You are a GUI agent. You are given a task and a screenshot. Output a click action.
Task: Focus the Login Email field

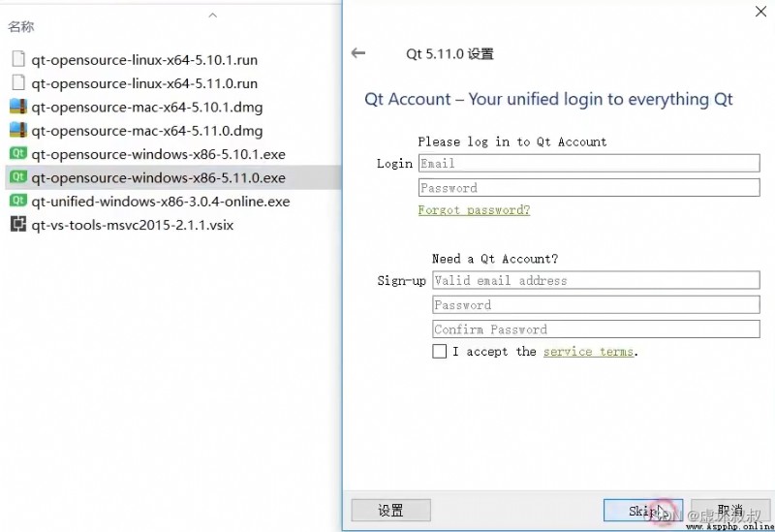(x=589, y=163)
